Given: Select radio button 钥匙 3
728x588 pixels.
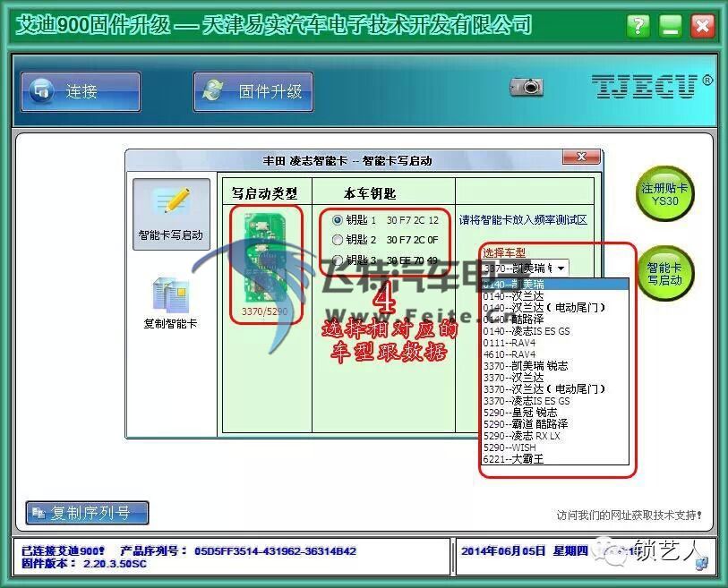Looking at the screenshot, I should pyautogui.click(x=338, y=260).
